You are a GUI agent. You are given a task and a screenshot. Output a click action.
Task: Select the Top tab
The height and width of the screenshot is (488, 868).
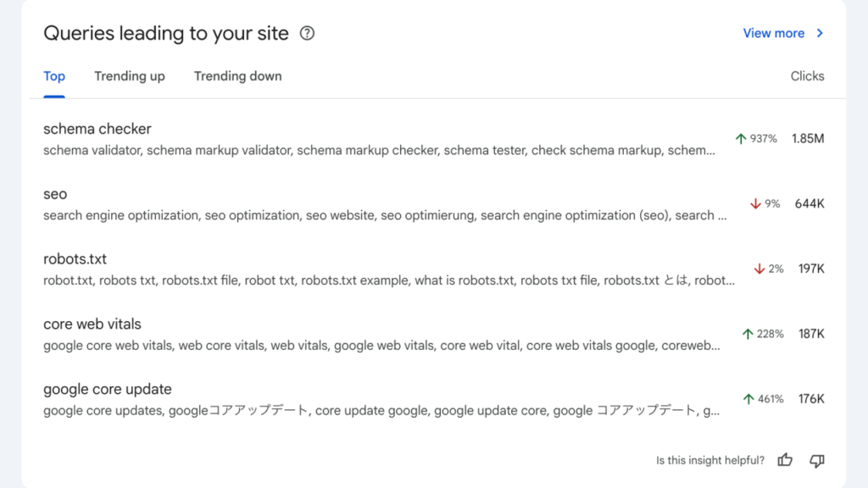[53, 76]
